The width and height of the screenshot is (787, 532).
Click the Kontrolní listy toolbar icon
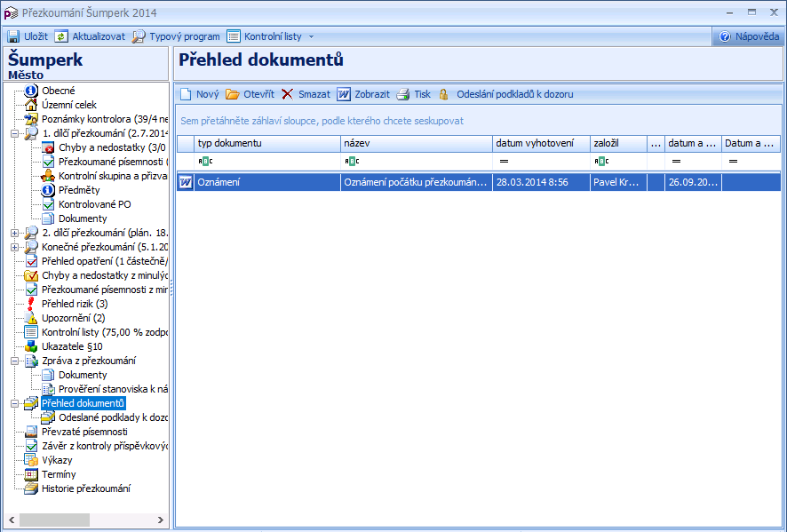pos(234,36)
